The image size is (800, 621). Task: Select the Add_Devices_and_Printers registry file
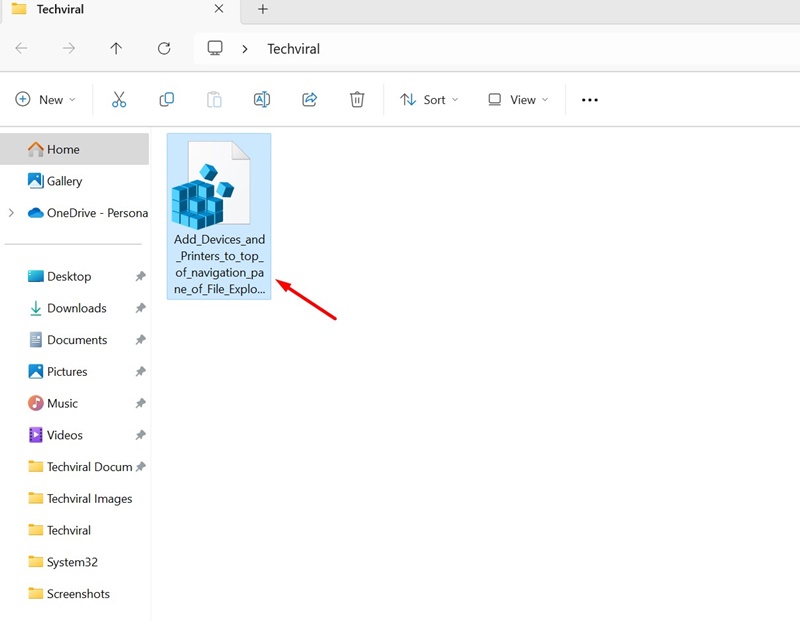click(219, 216)
